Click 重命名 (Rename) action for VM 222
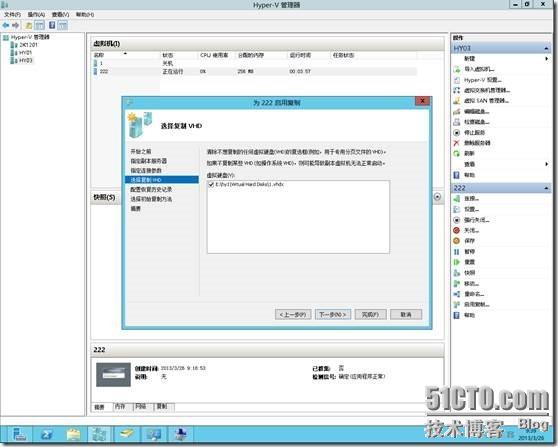The width and height of the screenshot is (558, 447). click(x=474, y=294)
